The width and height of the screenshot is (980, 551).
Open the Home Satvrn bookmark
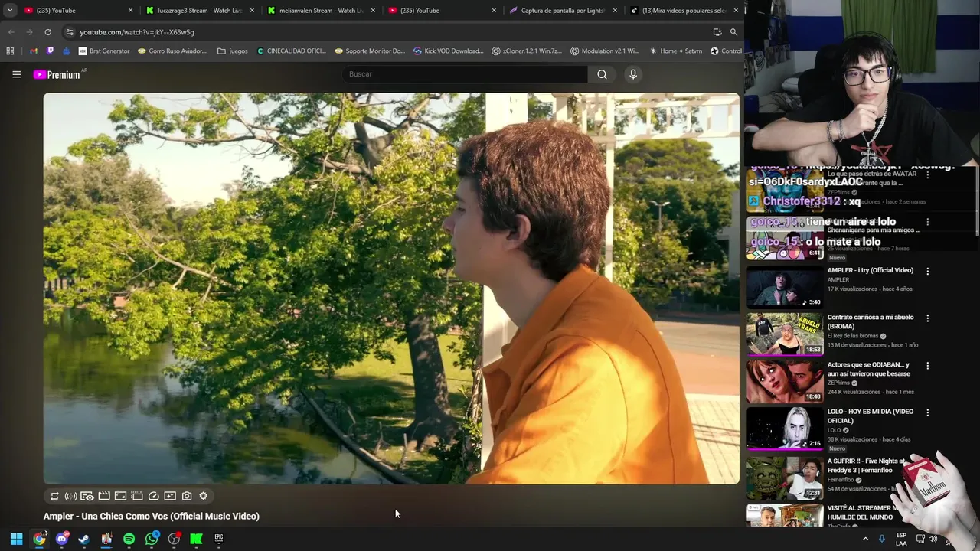pyautogui.click(x=675, y=51)
